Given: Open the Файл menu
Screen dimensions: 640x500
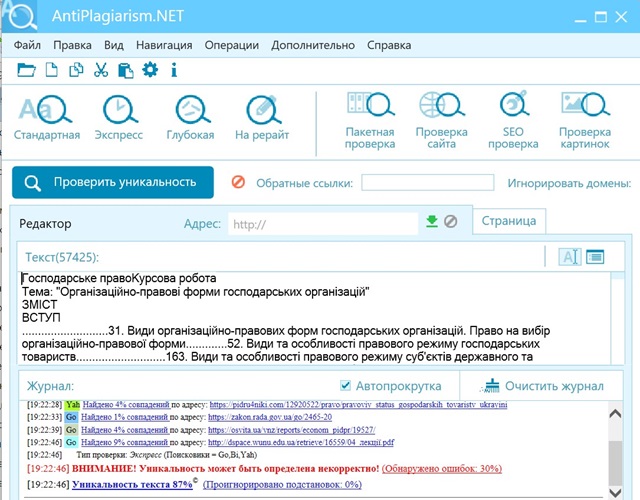Looking at the screenshot, I should [27, 45].
